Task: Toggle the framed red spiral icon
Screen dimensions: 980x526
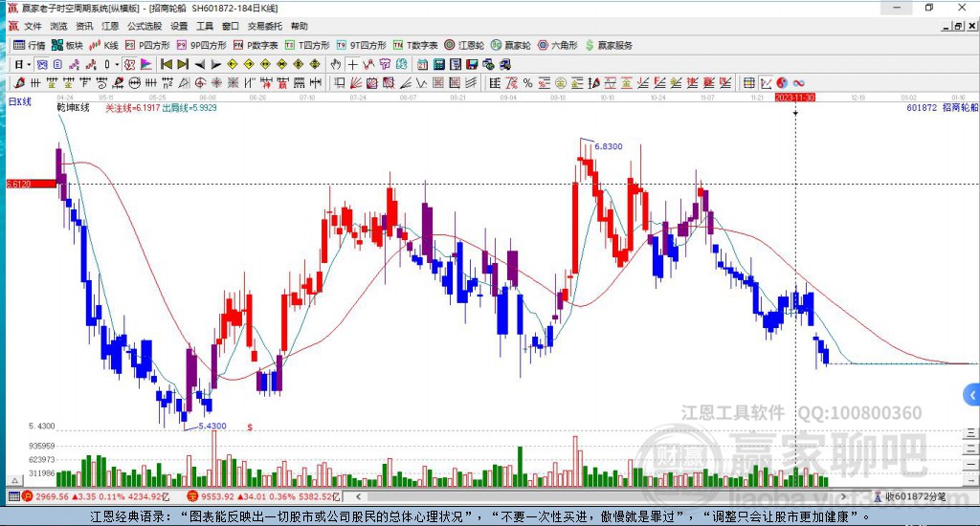Action: [x=129, y=64]
